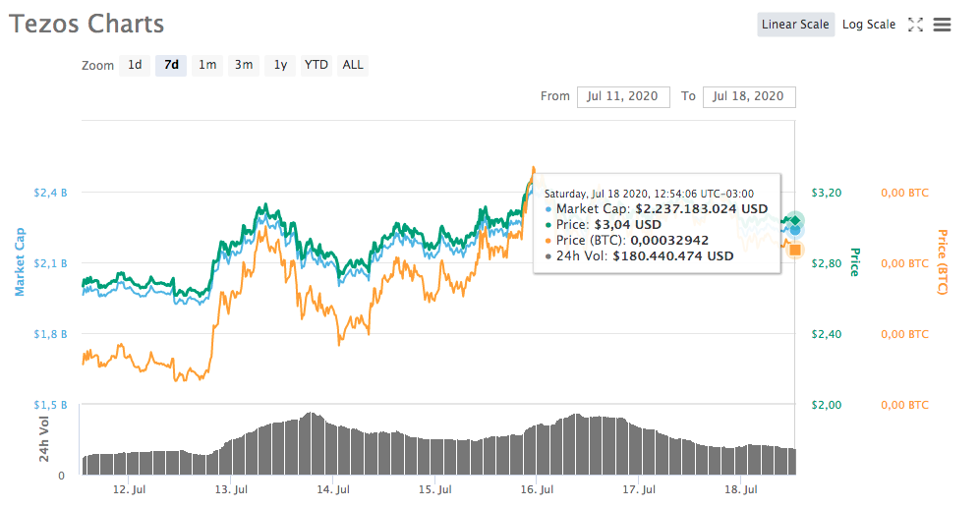Click the $1,5 B axis label
This screenshot has height=508, width=980.
tap(50, 405)
